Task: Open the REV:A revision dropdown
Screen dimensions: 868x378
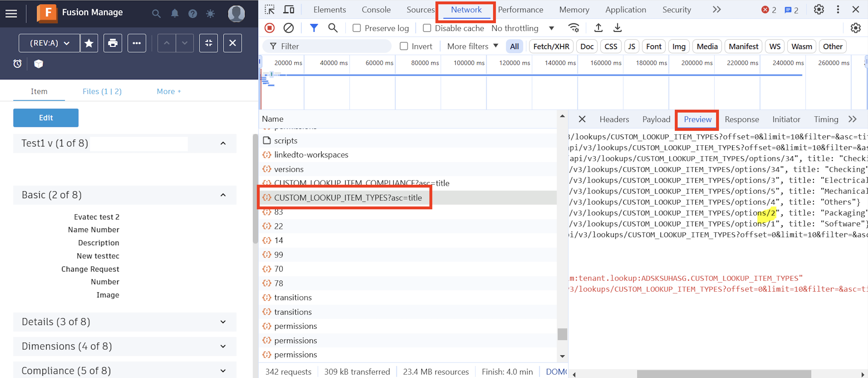Action: pos(49,43)
